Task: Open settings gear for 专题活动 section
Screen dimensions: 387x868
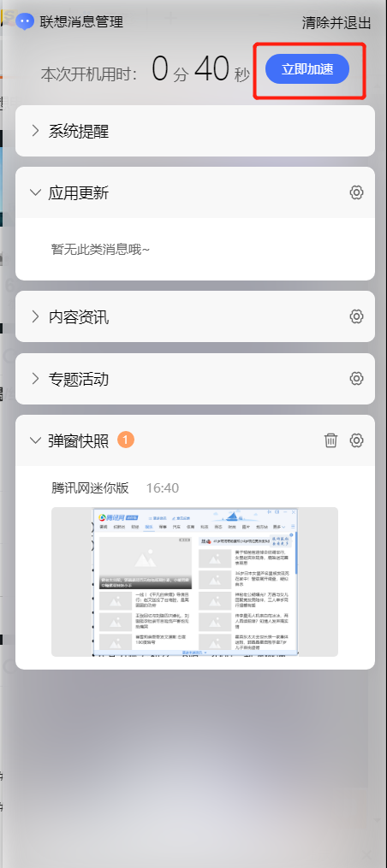Action: tap(356, 379)
